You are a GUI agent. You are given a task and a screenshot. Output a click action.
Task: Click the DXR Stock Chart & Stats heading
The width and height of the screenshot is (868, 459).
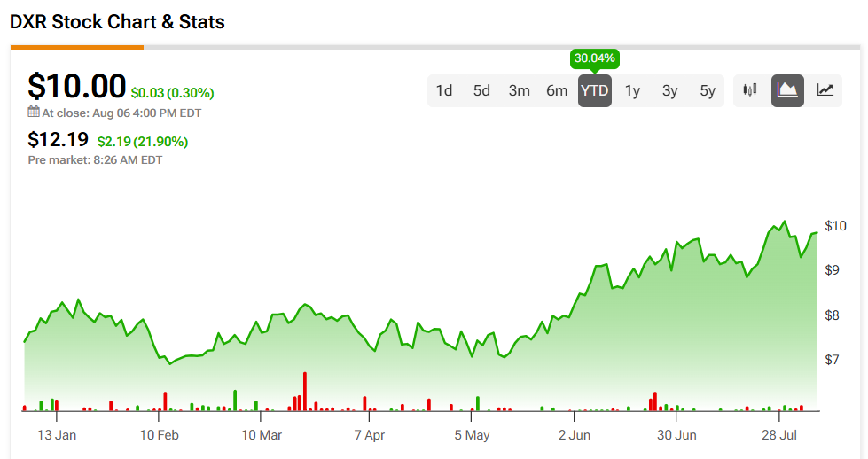[117, 22]
